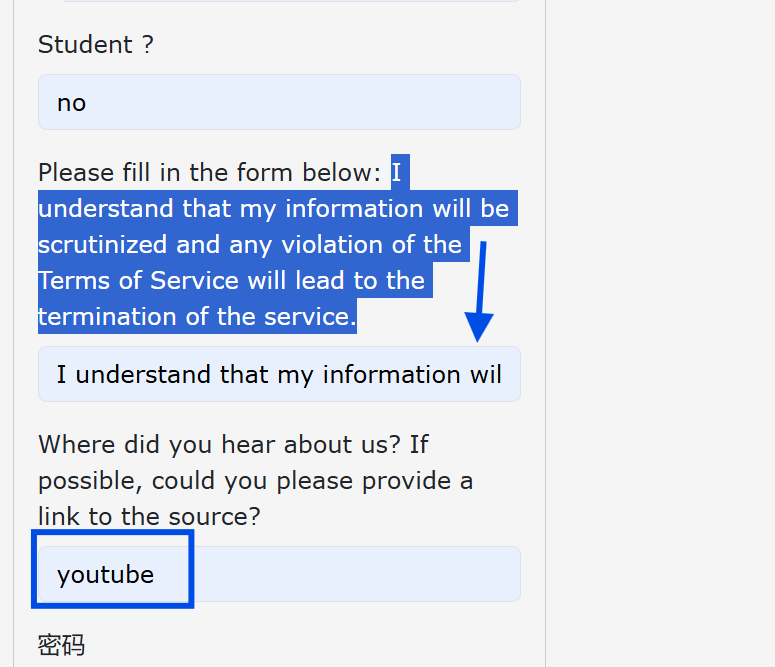Click the line "possible, could you please provide a"
The width and height of the screenshot is (775, 667).
[x=255, y=480]
